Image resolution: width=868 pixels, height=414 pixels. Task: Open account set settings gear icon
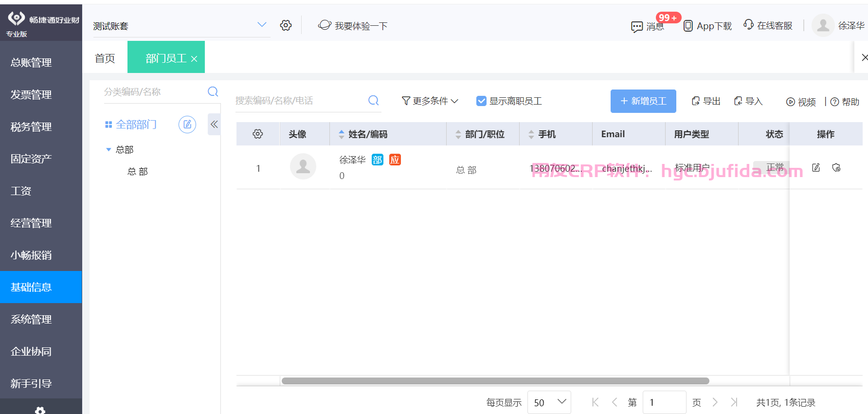pos(286,25)
